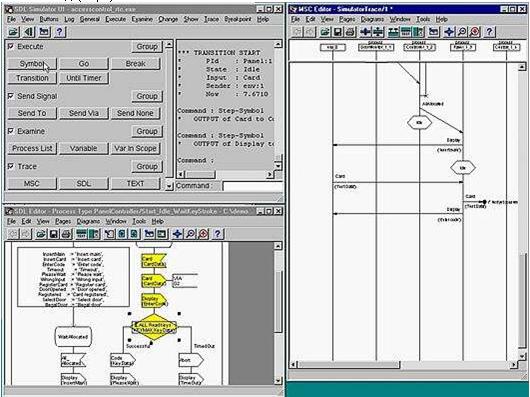Click the undo icon in the MSC Editor toolbar
The width and height of the screenshot is (530, 397).
[297, 32]
